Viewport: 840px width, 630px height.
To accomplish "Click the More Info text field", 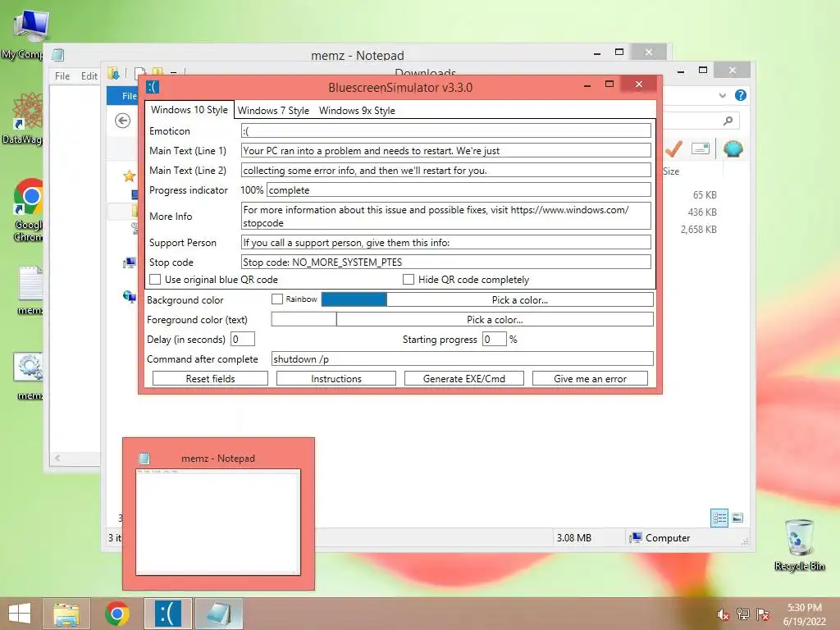I will coord(445,216).
